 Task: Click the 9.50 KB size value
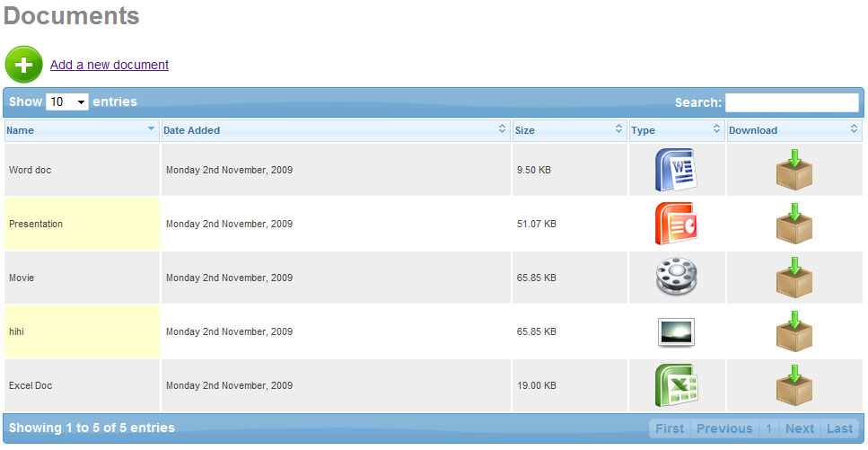534,170
